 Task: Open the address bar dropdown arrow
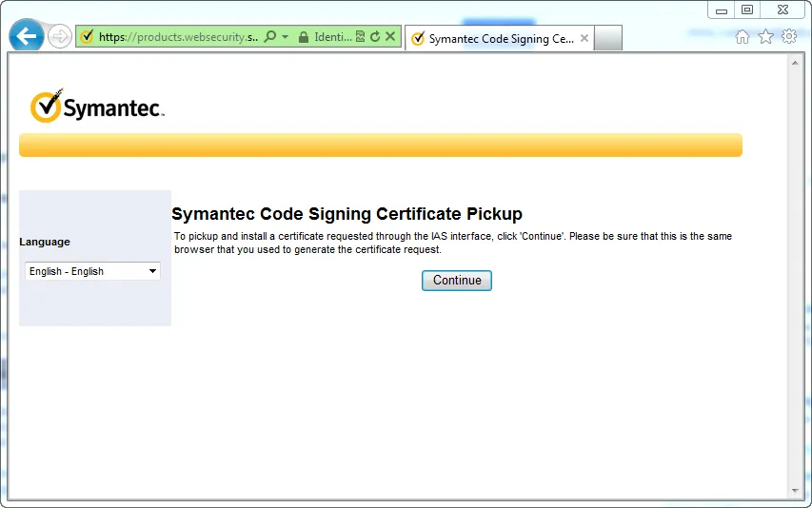(285, 37)
